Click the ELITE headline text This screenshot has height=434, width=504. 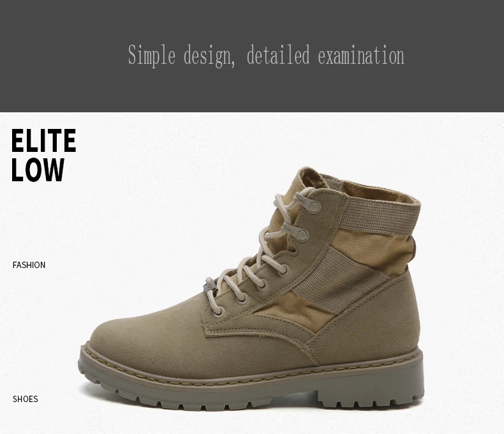[x=44, y=140]
